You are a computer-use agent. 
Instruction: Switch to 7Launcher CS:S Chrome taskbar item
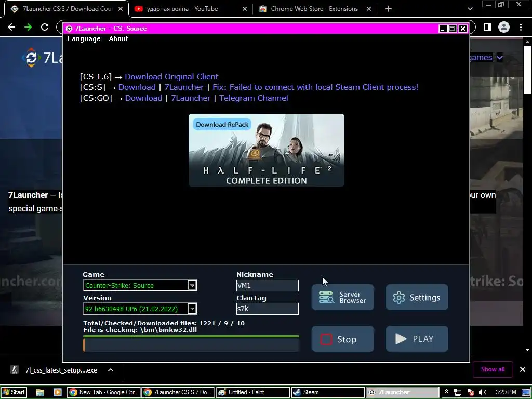(179, 392)
